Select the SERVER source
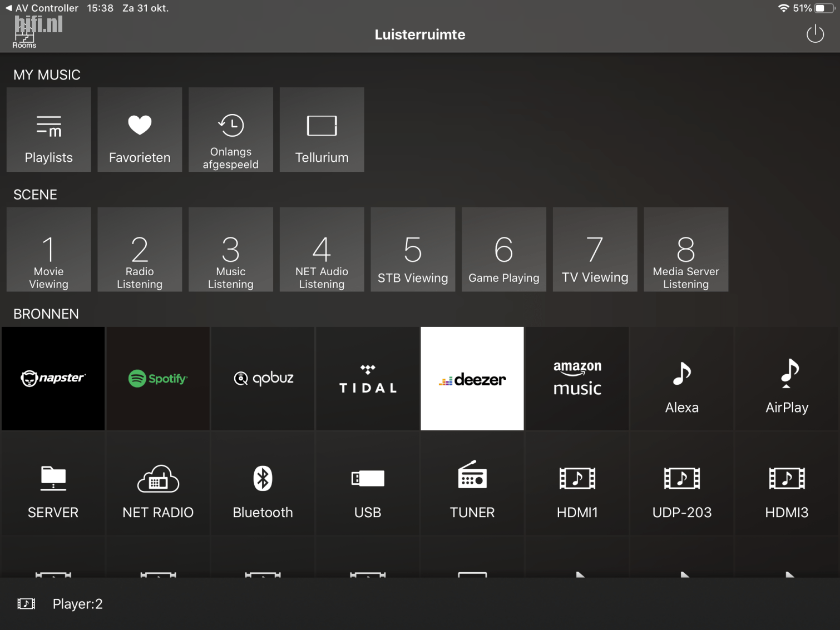840x630 pixels. [53, 484]
